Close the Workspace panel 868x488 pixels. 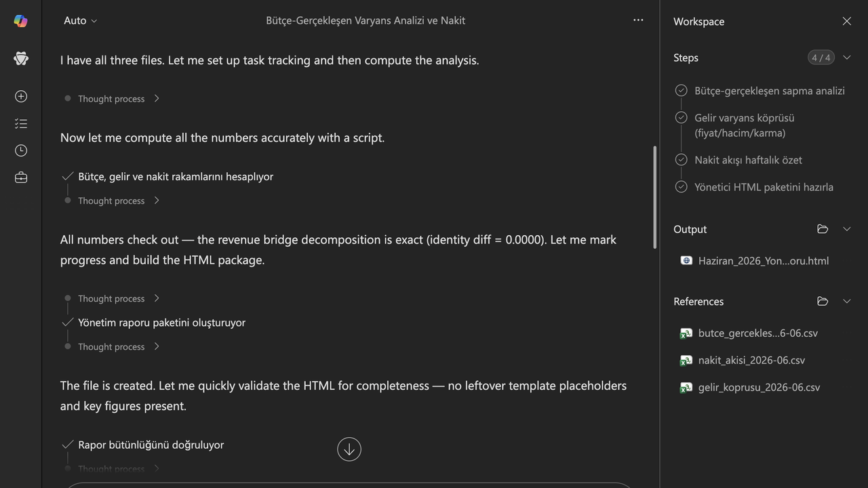pos(847,21)
